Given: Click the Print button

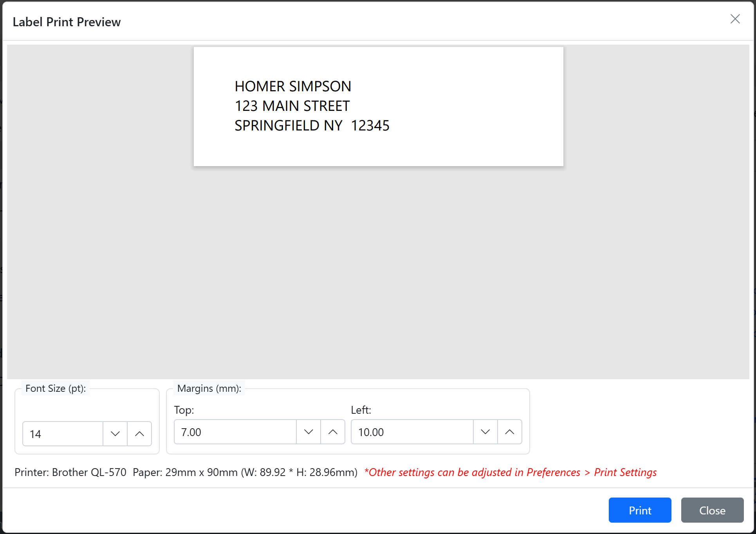Looking at the screenshot, I should point(640,510).
